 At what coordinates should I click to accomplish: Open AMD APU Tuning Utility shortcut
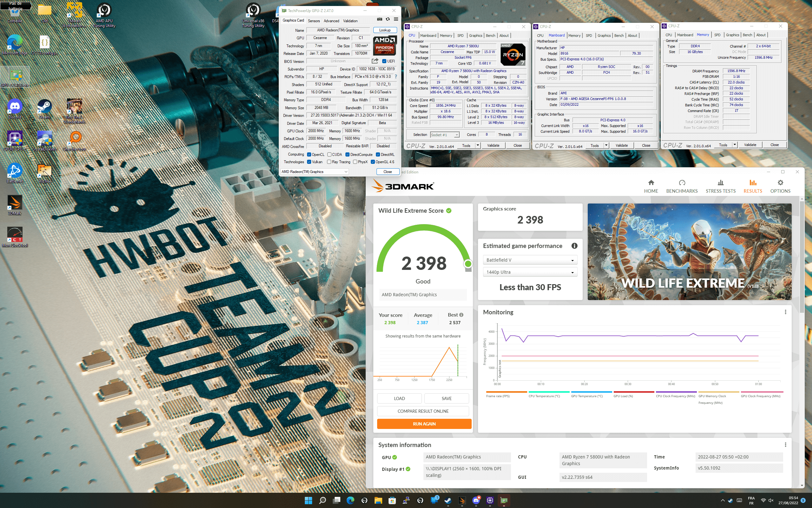click(x=104, y=15)
